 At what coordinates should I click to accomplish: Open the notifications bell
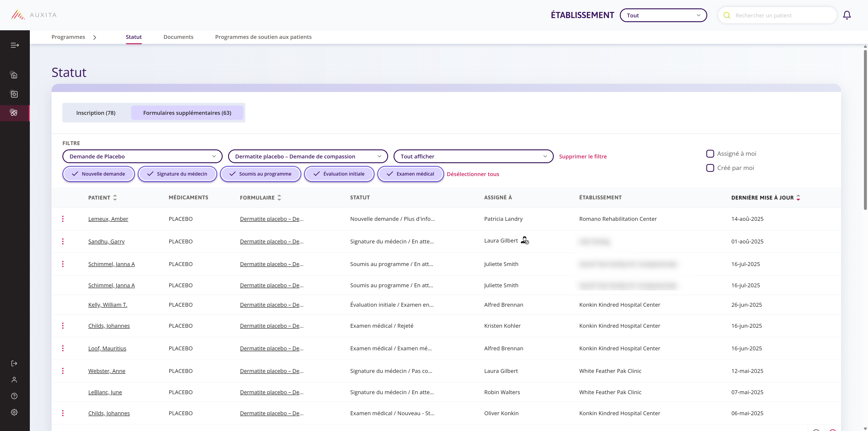coord(847,15)
